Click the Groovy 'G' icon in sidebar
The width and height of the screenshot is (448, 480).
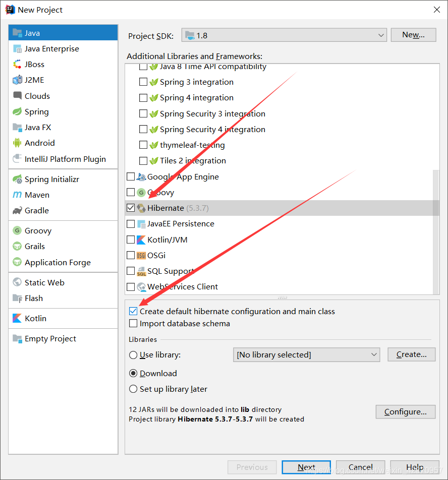(x=17, y=230)
